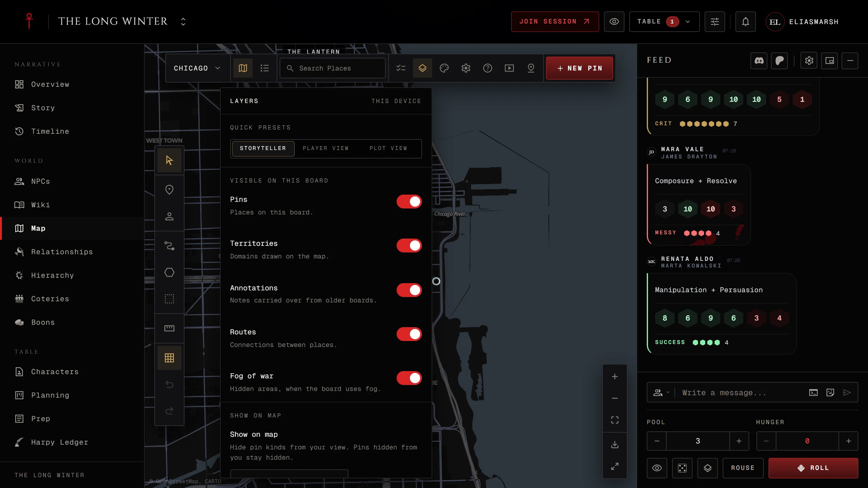Open message recipient dropdown in chat box
The height and width of the screenshot is (488, 868).
(661, 392)
